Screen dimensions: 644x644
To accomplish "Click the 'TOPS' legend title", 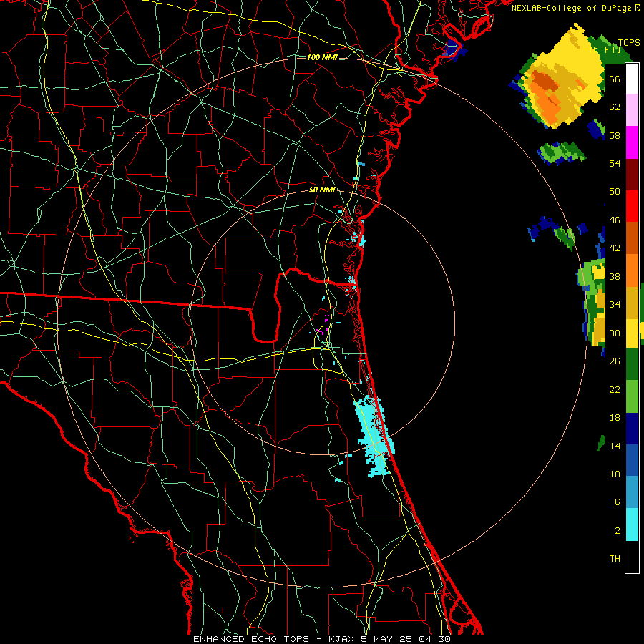I will pyautogui.click(x=629, y=43).
